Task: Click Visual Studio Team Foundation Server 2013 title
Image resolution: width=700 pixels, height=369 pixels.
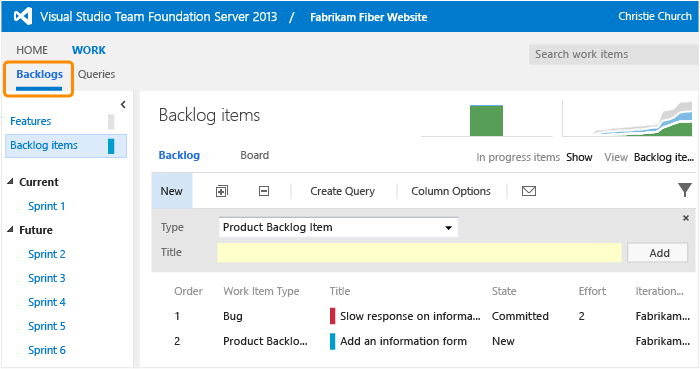Action: pyautogui.click(x=158, y=17)
